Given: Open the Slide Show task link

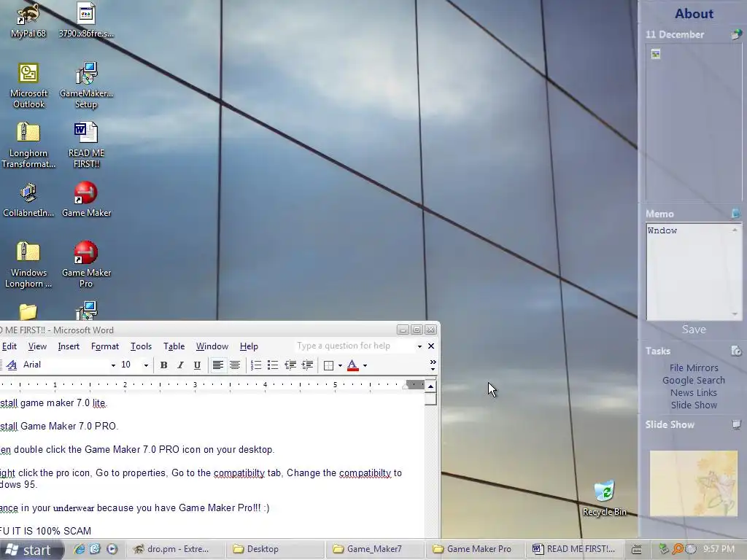Looking at the screenshot, I should 694,405.
